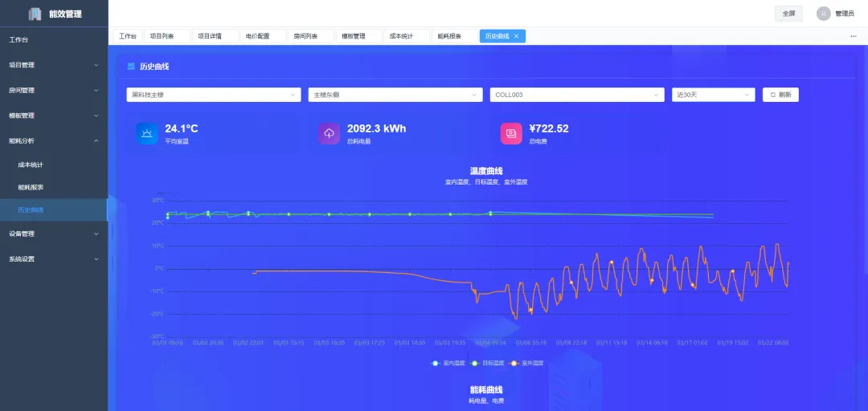The image size is (868, 411).
Task: Switch to the 成本统计 tab
Action: tap(407, 36)
